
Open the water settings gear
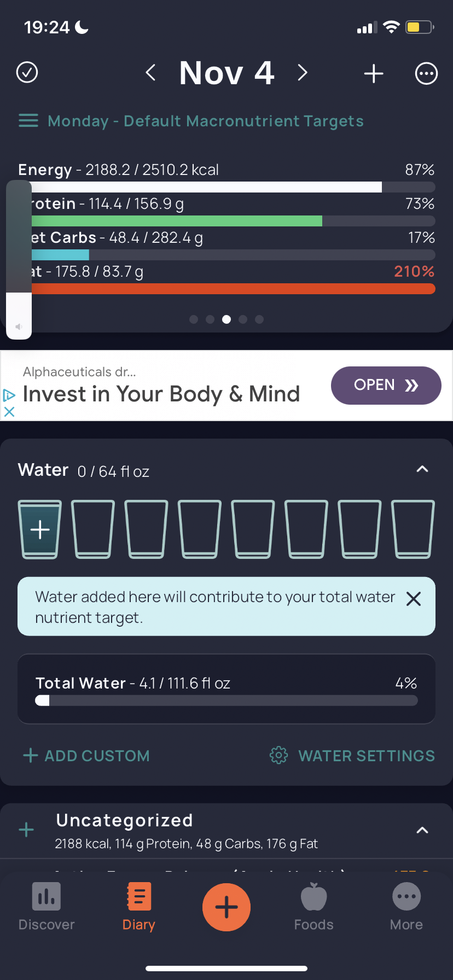click(x=278, y=755)
